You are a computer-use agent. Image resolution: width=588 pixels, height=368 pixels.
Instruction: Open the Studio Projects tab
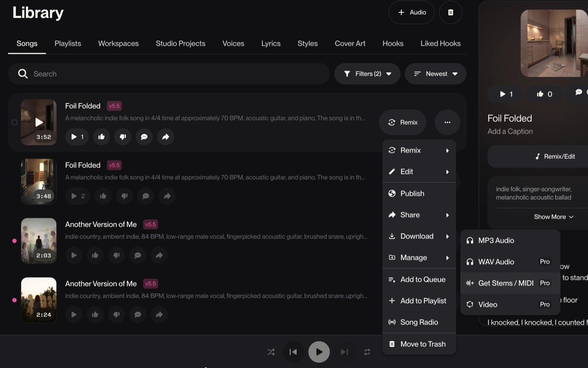(180, 43)
